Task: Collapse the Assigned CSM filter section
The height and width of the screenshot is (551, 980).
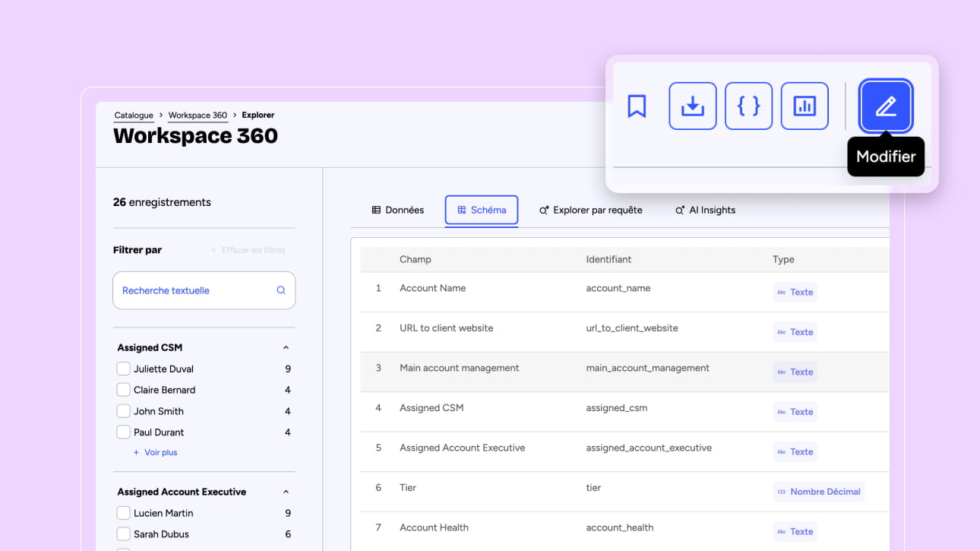Action: (x=286, y=348)
